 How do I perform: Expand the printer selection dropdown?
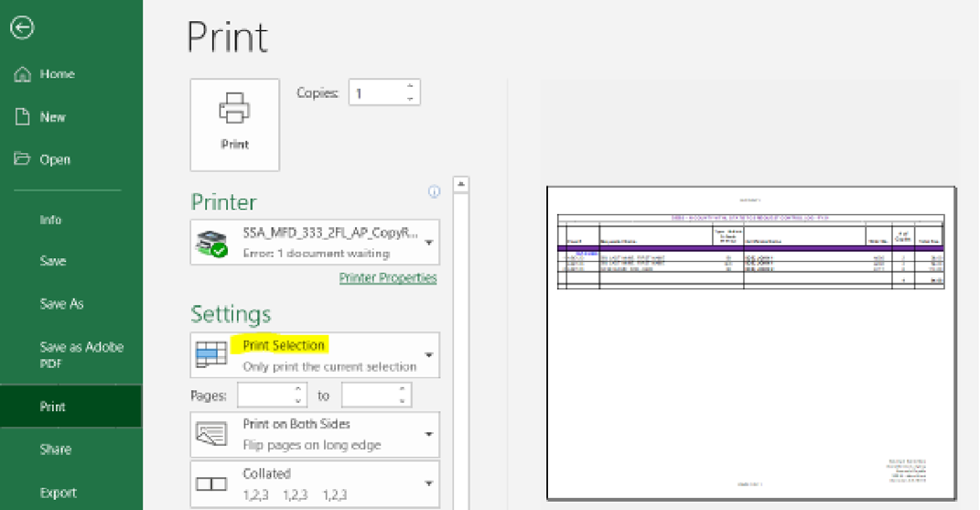click(429, 243)
